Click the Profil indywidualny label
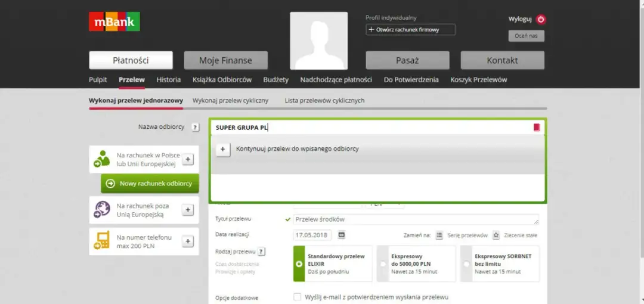 [391, 18]
